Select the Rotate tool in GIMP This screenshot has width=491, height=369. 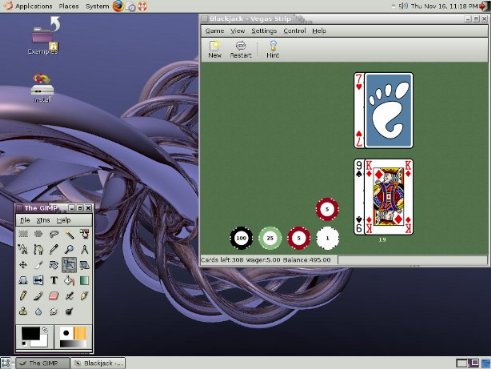click(54, 265)
